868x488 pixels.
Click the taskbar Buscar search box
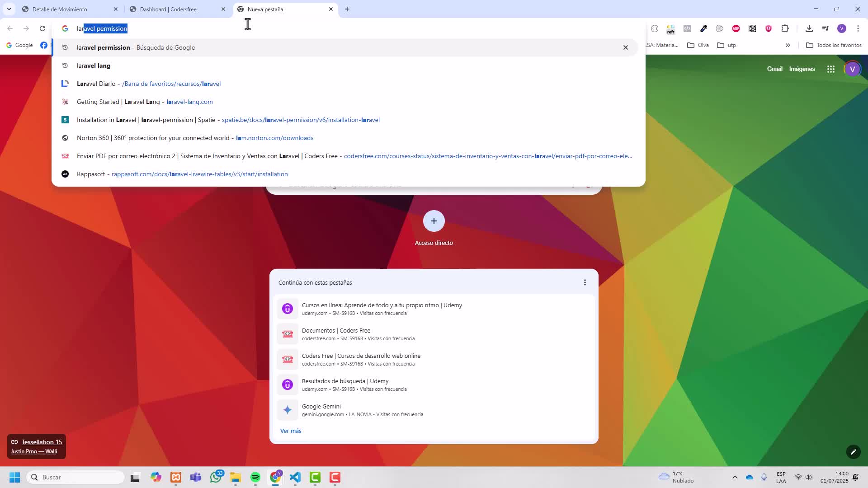[x=76, y=477]
